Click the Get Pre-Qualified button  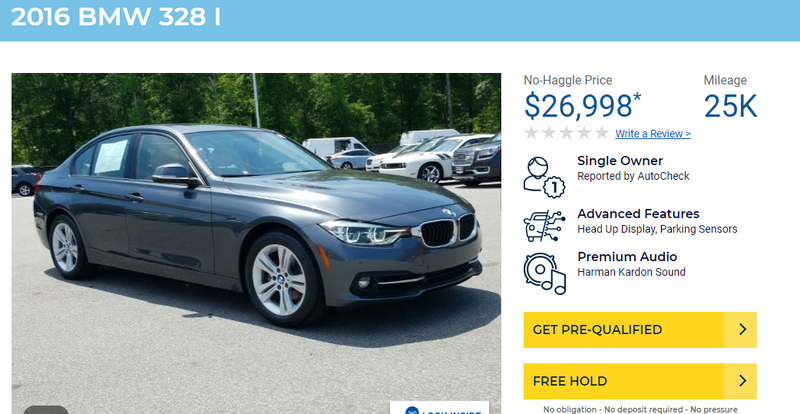(640, 330)
